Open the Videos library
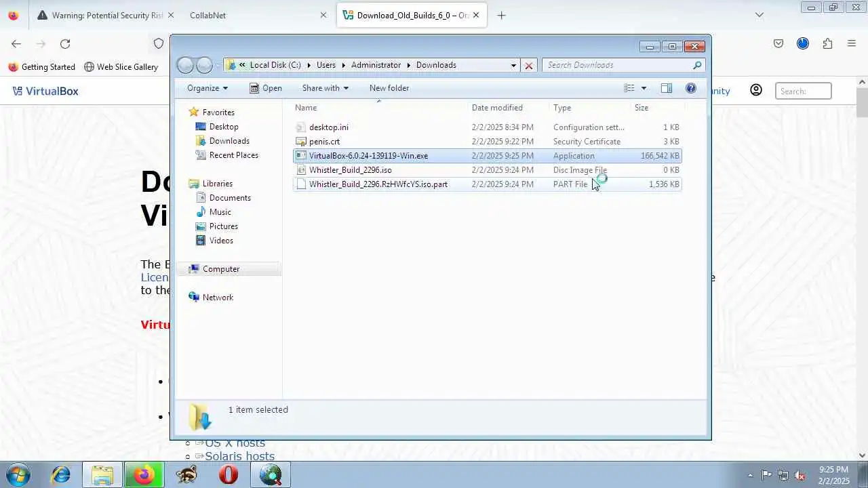The width and height of the screenshot is (868, 488). pos(221,241)
